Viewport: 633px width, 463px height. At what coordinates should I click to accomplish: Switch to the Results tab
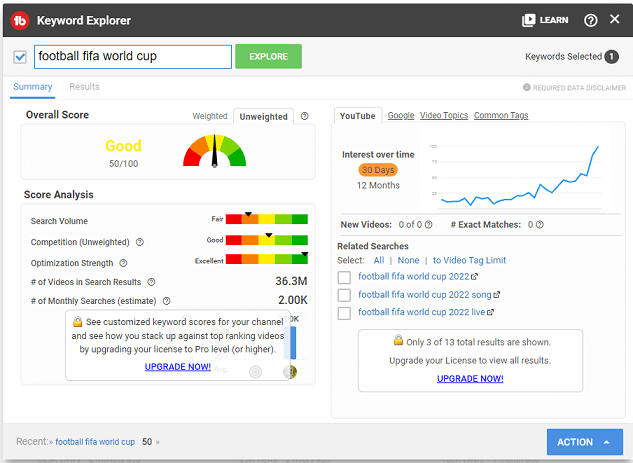point(84,87)
